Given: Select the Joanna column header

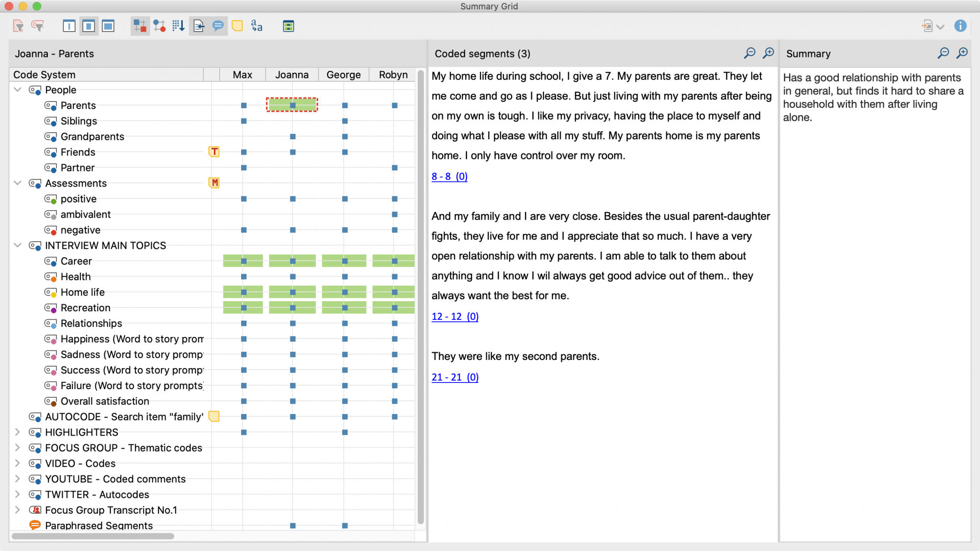Looking at the screenshot, I should click(291, 74).
